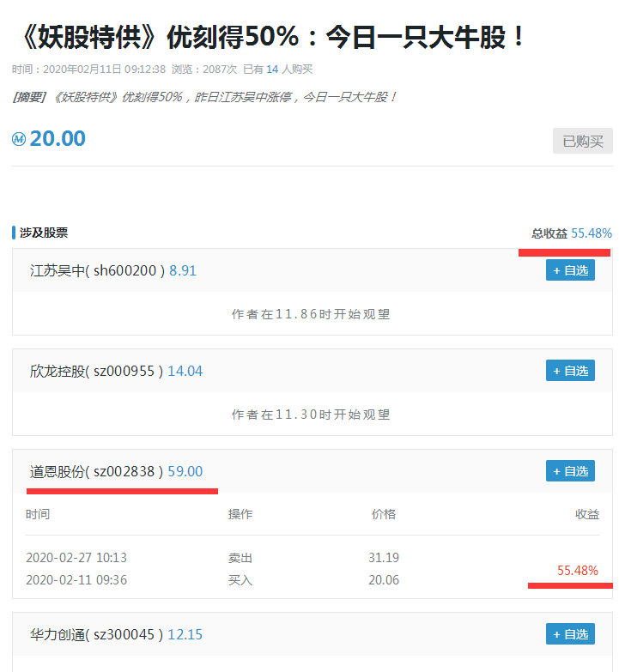Add 欣龙控股 to watchlist via + 自选
This screenshot has width=619, height=672.
pos(570,370)
